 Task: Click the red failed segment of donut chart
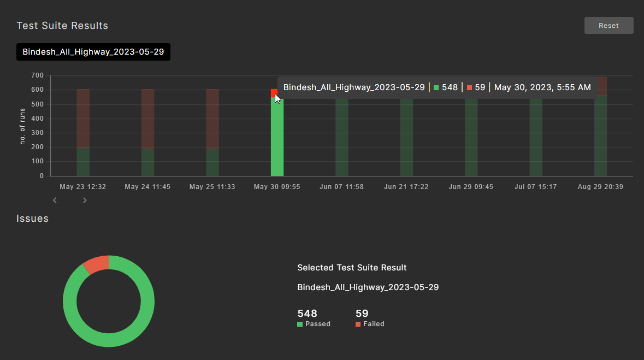(x=96, y=264)
